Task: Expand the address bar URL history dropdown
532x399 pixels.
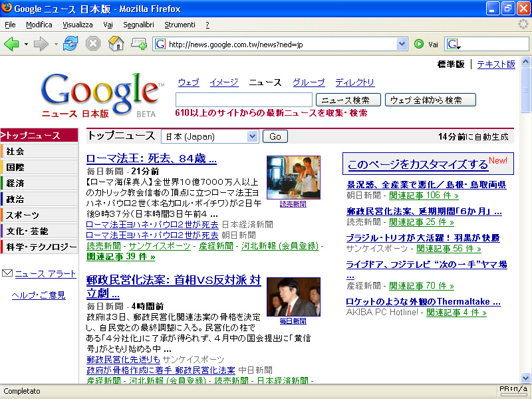Action: pyautogui.click(x=402, y=44)
